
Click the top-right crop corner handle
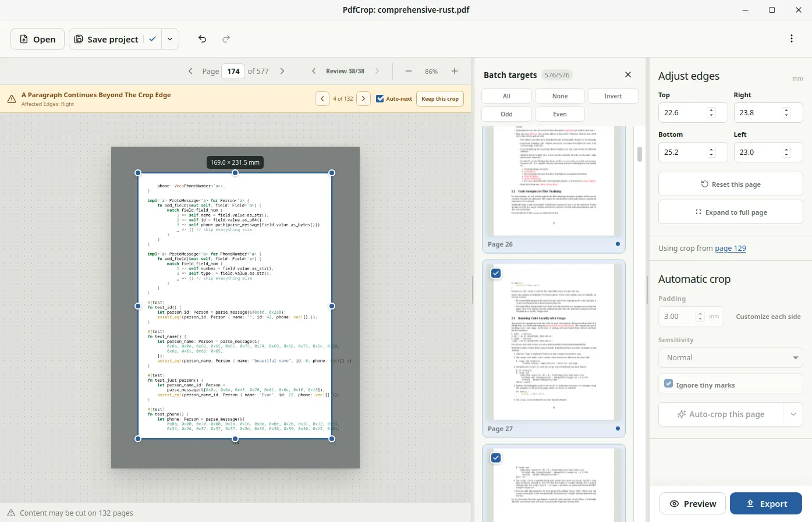[332, 173]
